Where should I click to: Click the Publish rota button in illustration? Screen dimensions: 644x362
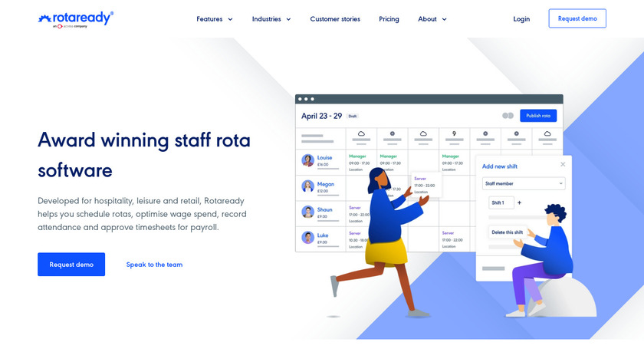538,116
